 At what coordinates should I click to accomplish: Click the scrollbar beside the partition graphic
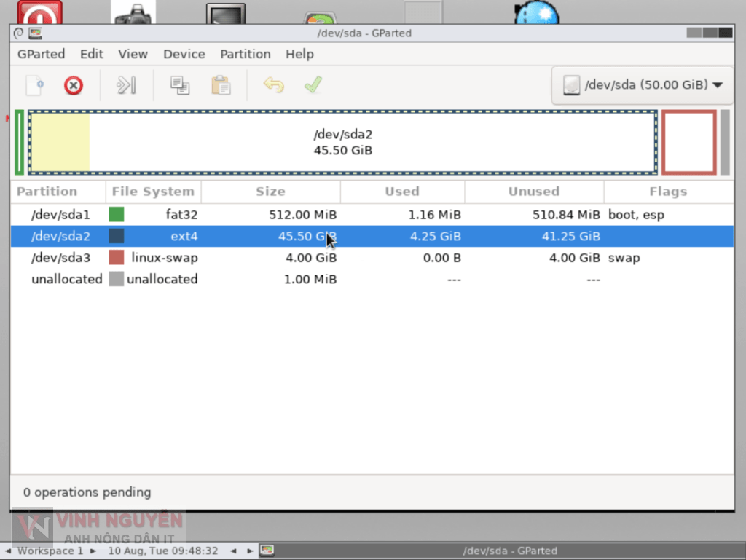(x=723, y=142)
